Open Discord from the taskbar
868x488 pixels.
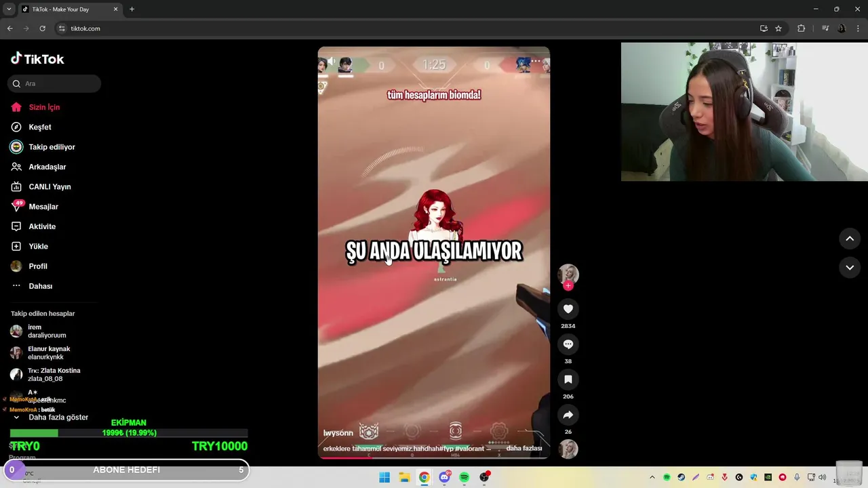click(x=445, y=477)
